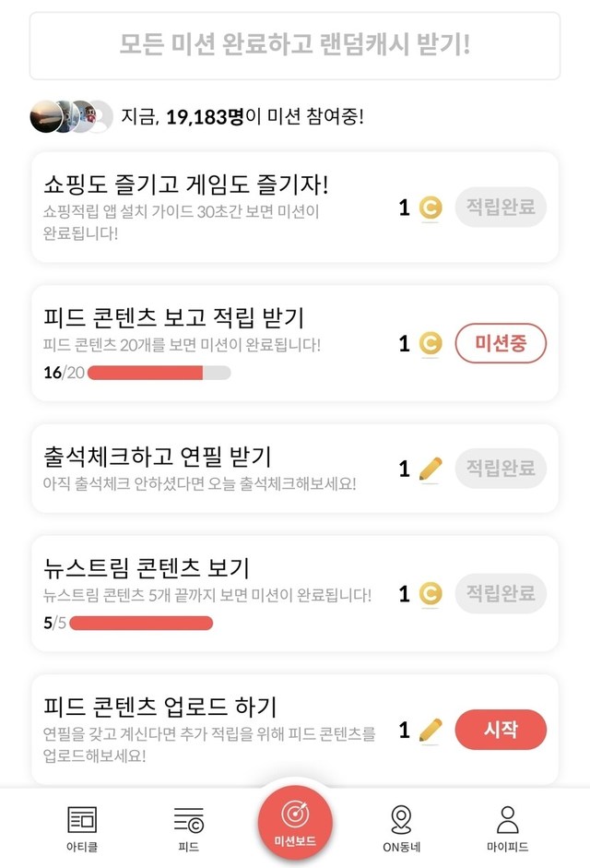Click the 16/20 feed progress bar
Screen dimensions: 590x868
click(159, 373)
